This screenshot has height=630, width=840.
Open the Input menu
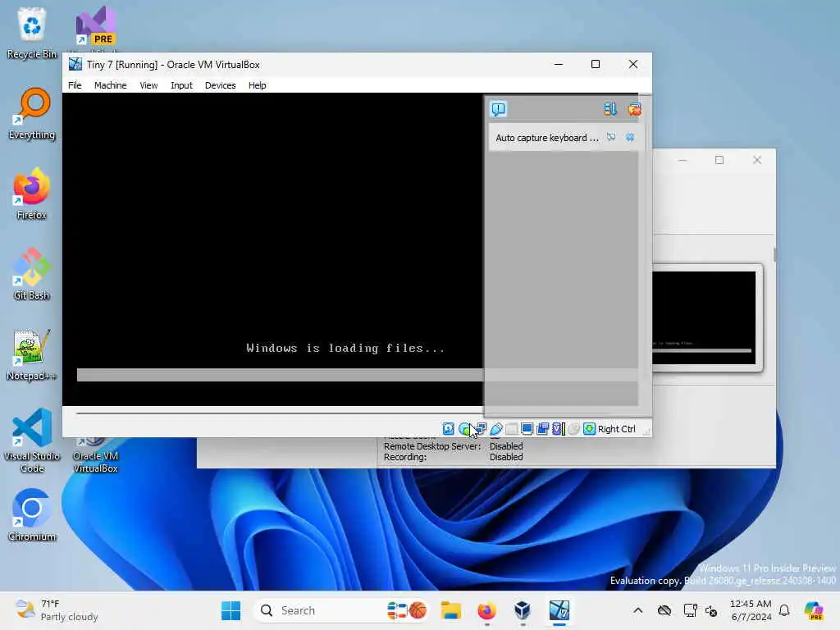(181, 85)
